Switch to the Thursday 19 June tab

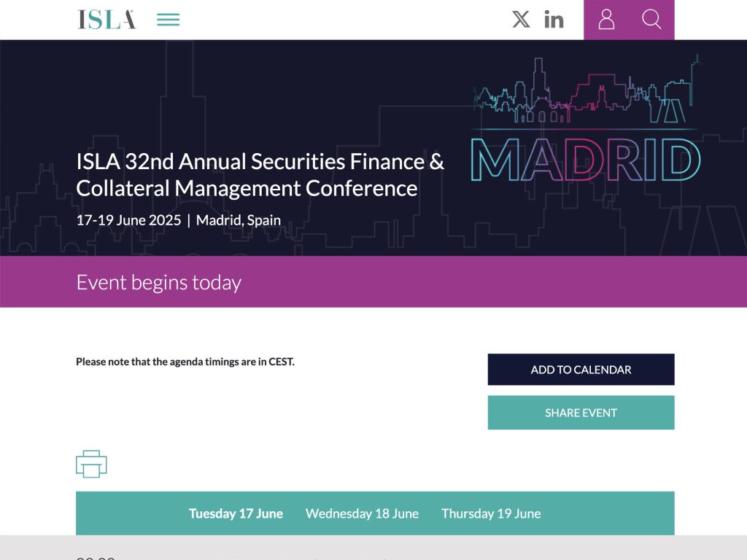[x=491, y=513]
